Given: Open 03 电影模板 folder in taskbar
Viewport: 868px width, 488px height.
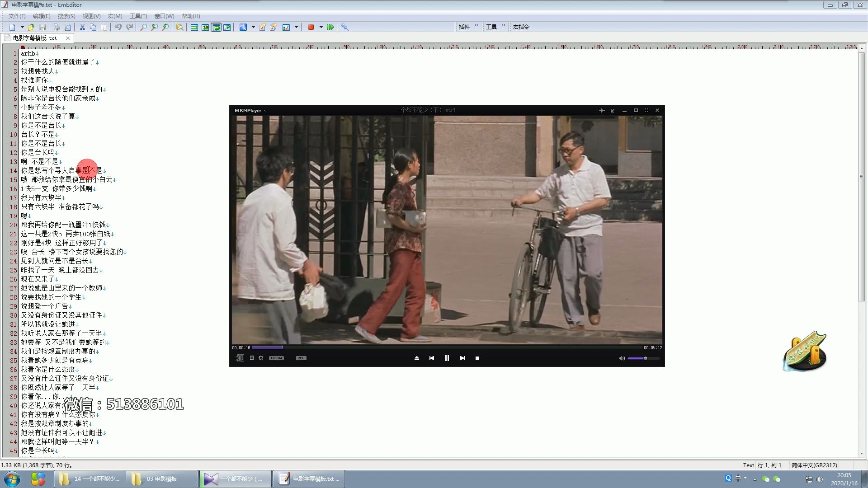Looking at the screenshot, I should pos(161,479).
